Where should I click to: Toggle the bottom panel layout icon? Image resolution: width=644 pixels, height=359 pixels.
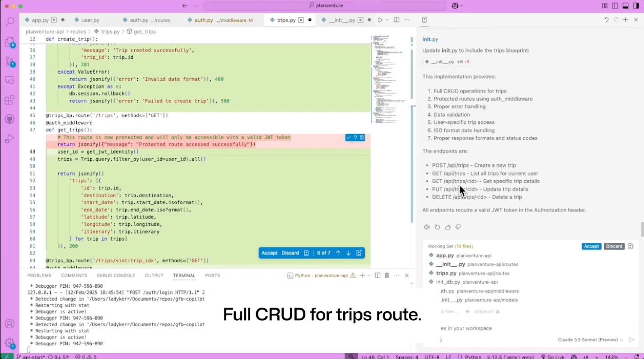625,6
